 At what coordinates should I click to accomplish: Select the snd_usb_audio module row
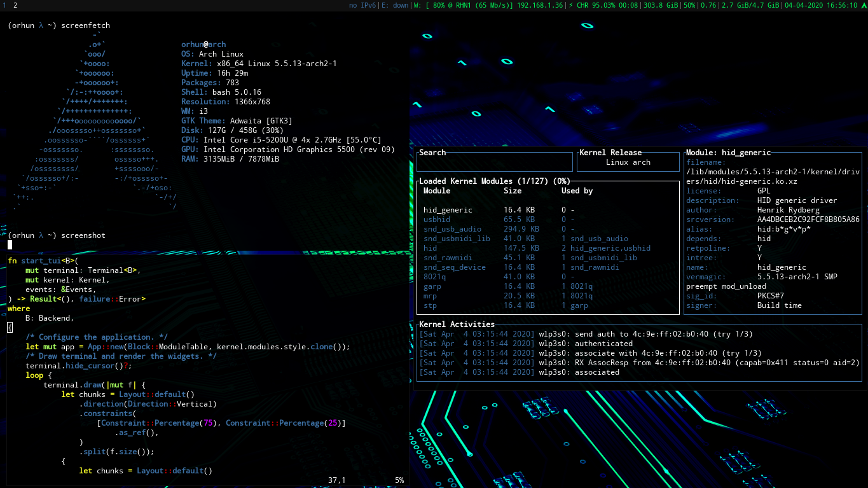(548, 229)
